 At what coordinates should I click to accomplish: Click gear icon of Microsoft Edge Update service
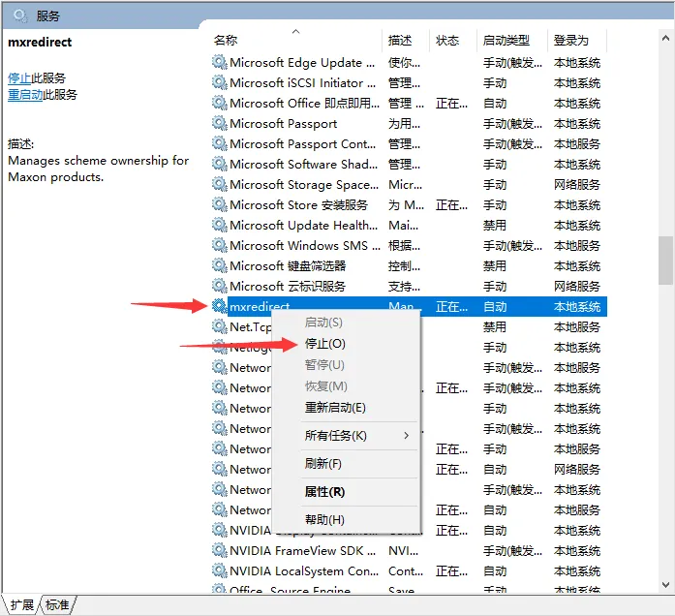(220, 62)
